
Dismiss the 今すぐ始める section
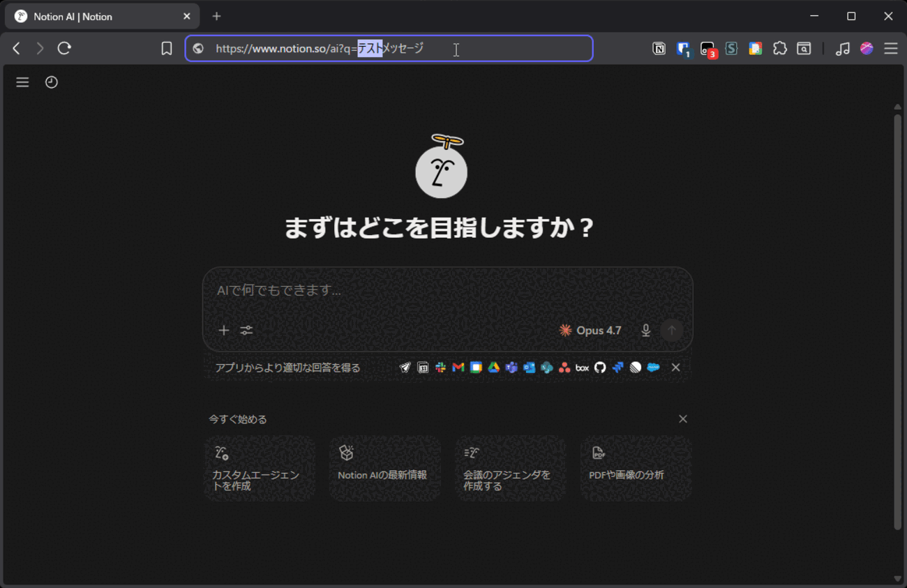click(x=683, y=419)
